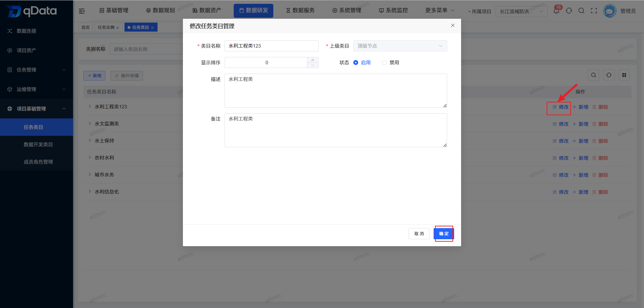Open the 数据资产 top menu
The width and height of the screenshot is (644, 308).
[x=207, y=10]
